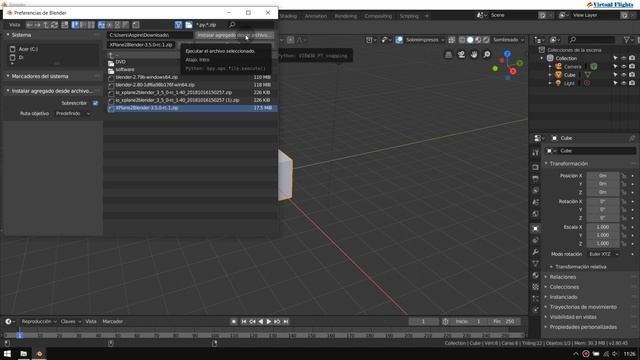The image size is (640, 360).
Task: Toggle render camera icon for Cube
Action: click(632, 75)
